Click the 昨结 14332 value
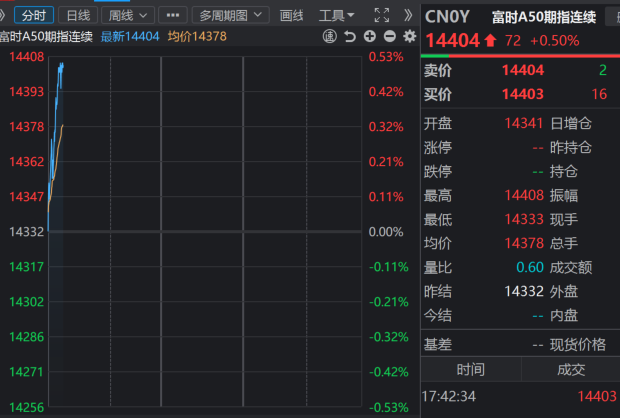 tap(524, 291)
